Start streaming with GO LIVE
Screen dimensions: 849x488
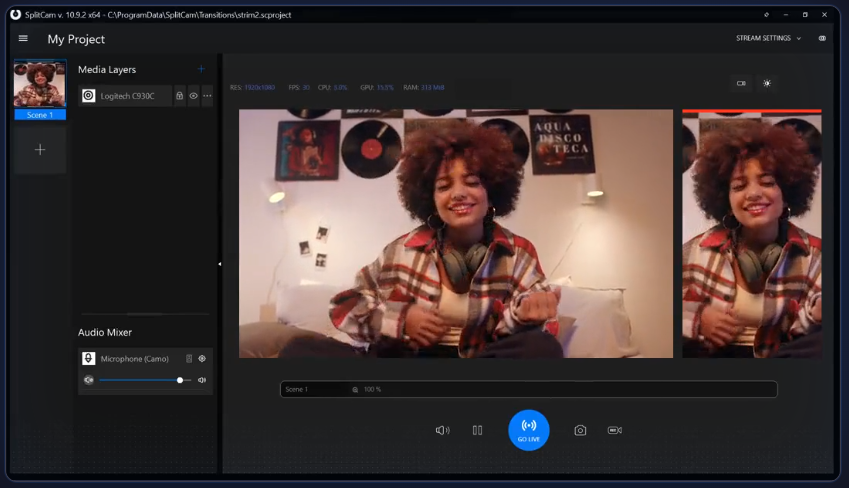tap(528, 430)
